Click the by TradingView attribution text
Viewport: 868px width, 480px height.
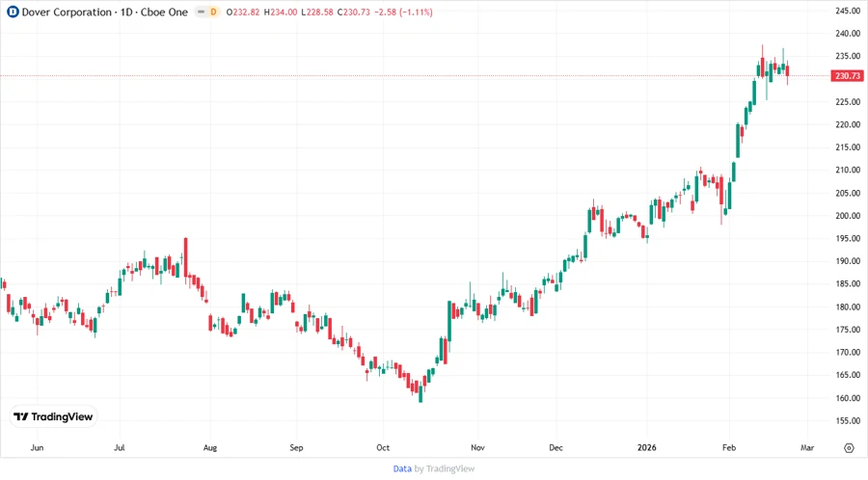445,468
